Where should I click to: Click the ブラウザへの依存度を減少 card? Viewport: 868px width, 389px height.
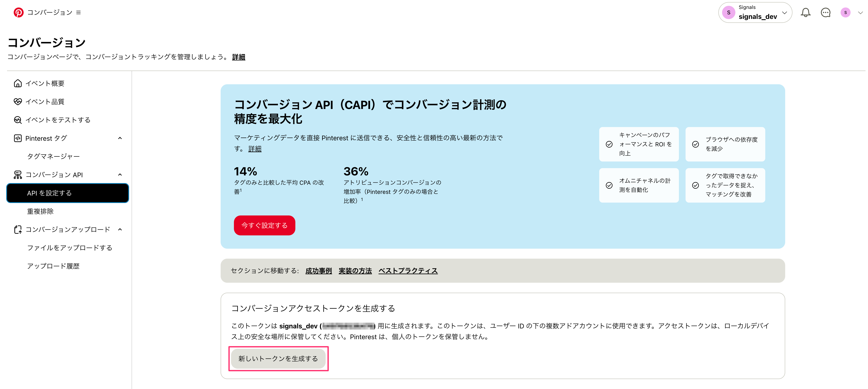725,144
